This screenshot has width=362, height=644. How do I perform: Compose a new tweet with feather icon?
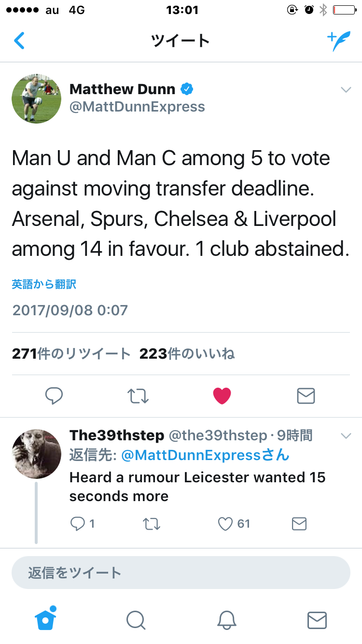point(339,42)
